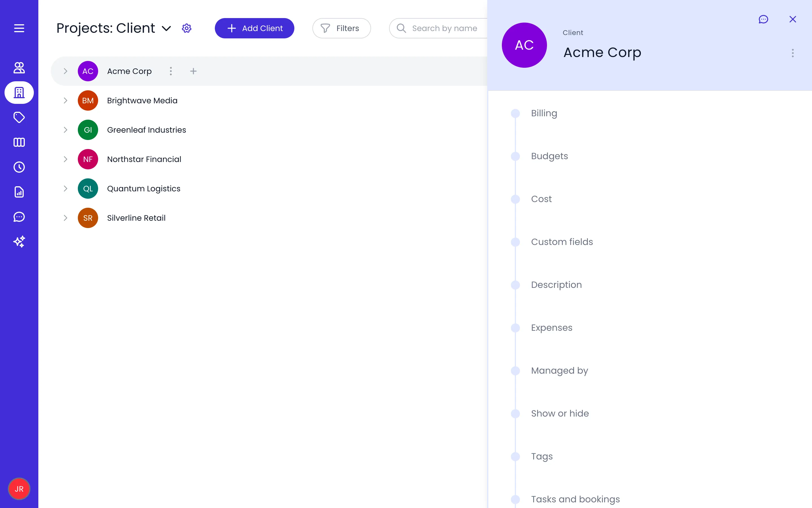Click the Add Client button
812x508 pixels.
[x=254, y=28]
